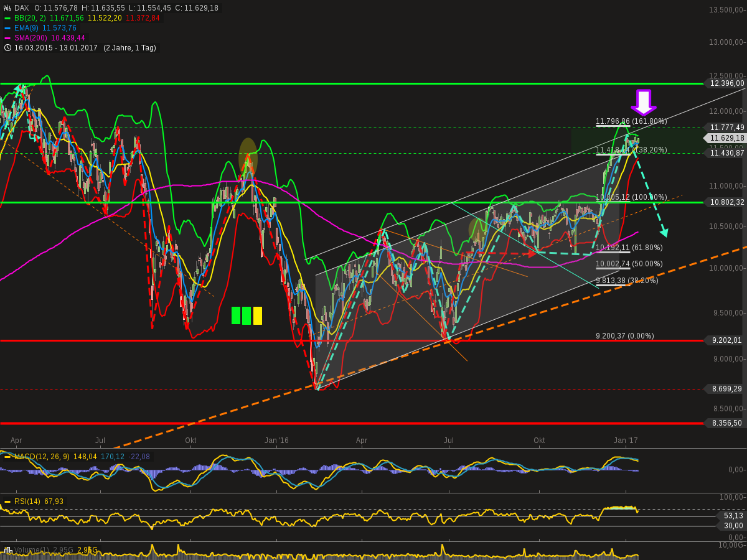
Task: Click the candlestick icon beside DAX title
Action: point(7,8)
